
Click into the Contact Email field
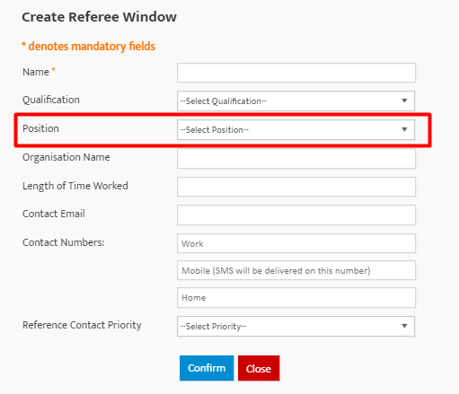click(x=296, y=215)
